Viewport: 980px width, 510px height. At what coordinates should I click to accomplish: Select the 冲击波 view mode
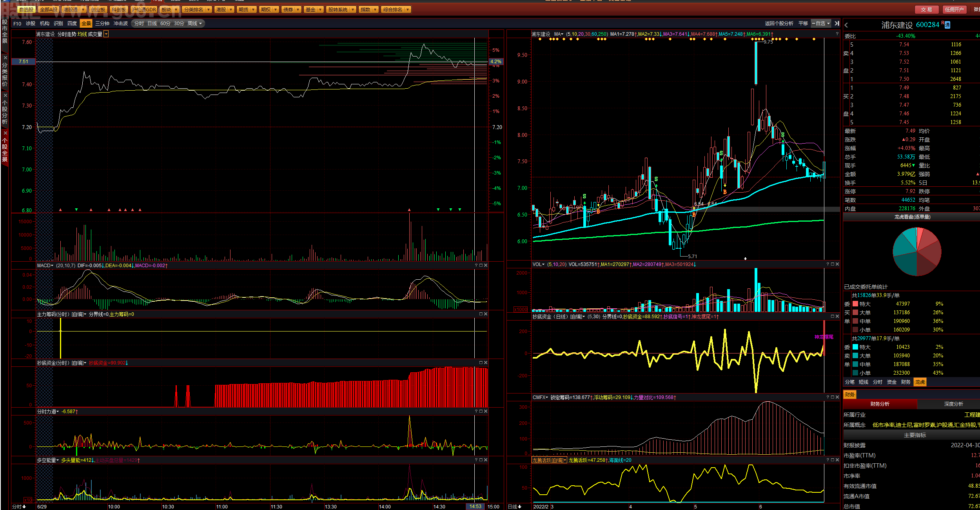pyautogui.click(x=121, y=24)
